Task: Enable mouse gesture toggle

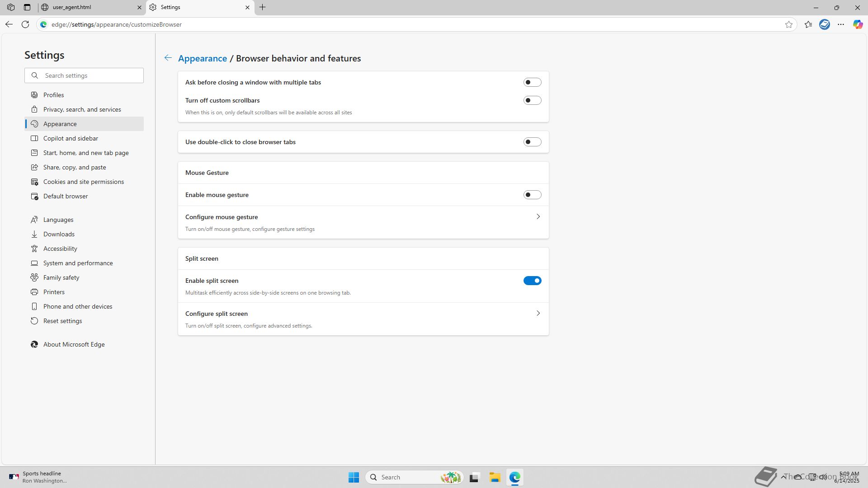Action: click(x=532, y=195)
